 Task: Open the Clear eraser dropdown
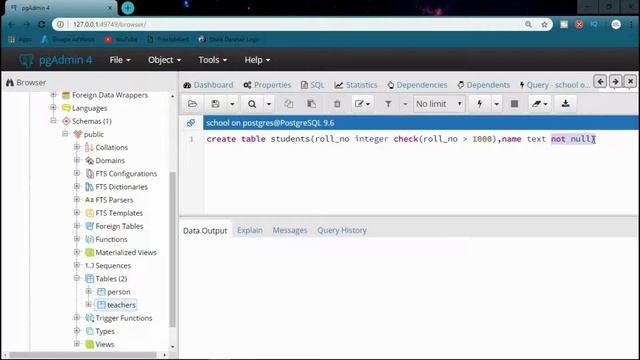[540, 104]
